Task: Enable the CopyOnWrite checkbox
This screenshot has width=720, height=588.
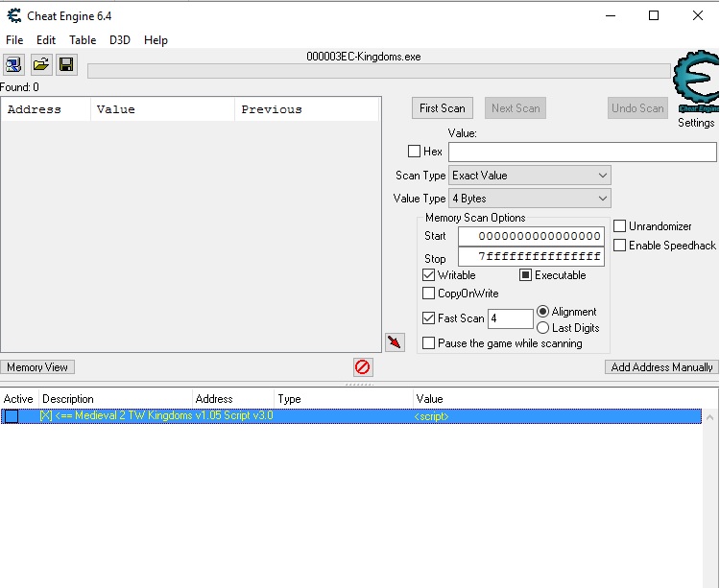Action: 428,294
